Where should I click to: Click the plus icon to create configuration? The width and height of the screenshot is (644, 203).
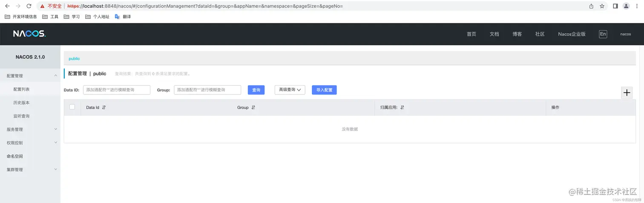627,93
